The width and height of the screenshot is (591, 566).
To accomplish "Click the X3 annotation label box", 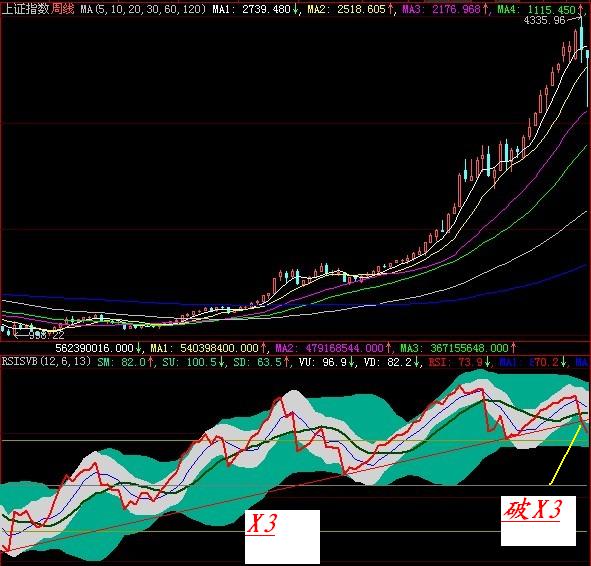I will tap(282, 537).
